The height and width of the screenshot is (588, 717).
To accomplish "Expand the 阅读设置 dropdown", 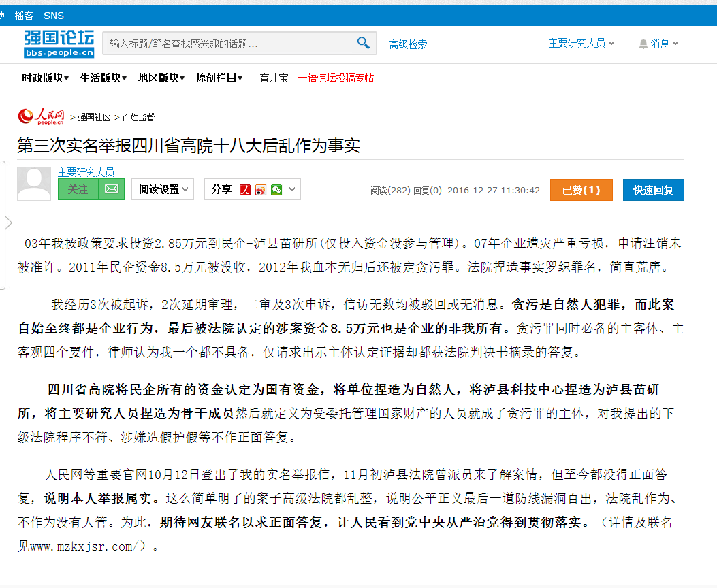I will pos(163,190).
